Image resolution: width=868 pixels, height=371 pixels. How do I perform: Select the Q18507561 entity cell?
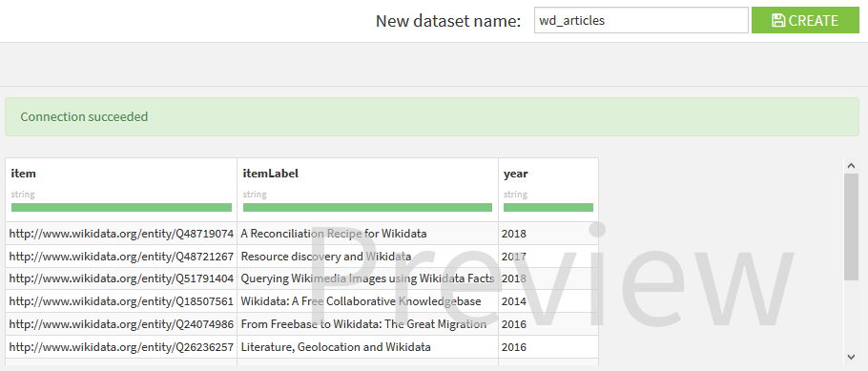[121, 301]
